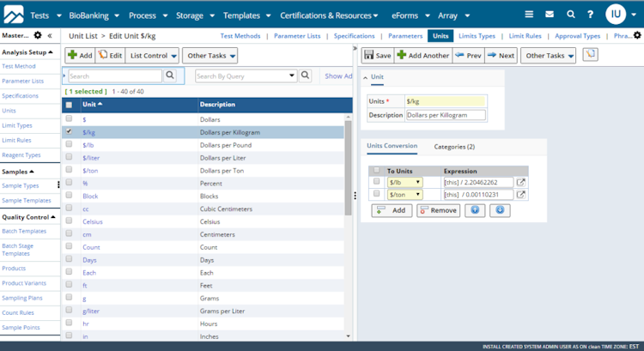This screenshot has height=351, width=644.
Task: Click Unit List breadcrumb
Action: point(83,36)
